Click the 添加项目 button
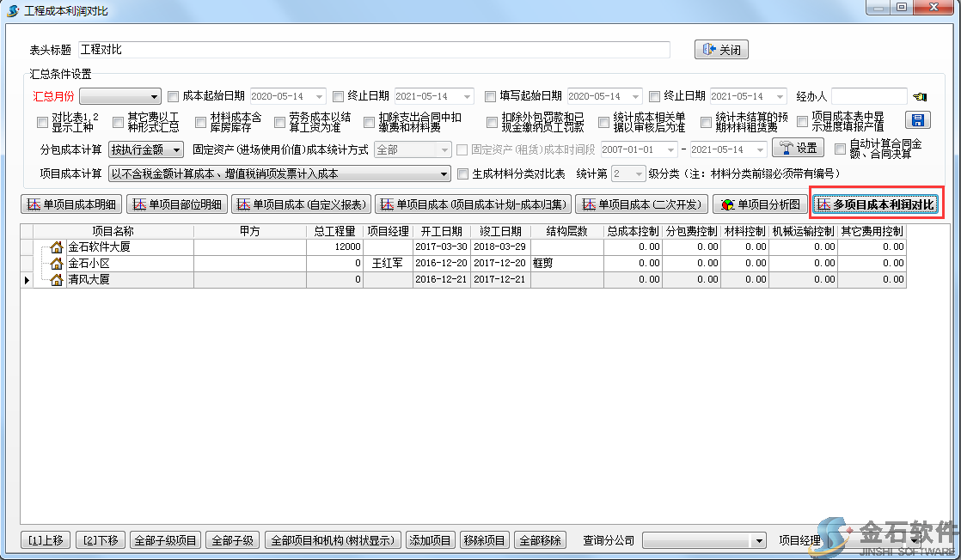Image resolution: width=961 pixels, height=560 pixels. pos(431,540)
